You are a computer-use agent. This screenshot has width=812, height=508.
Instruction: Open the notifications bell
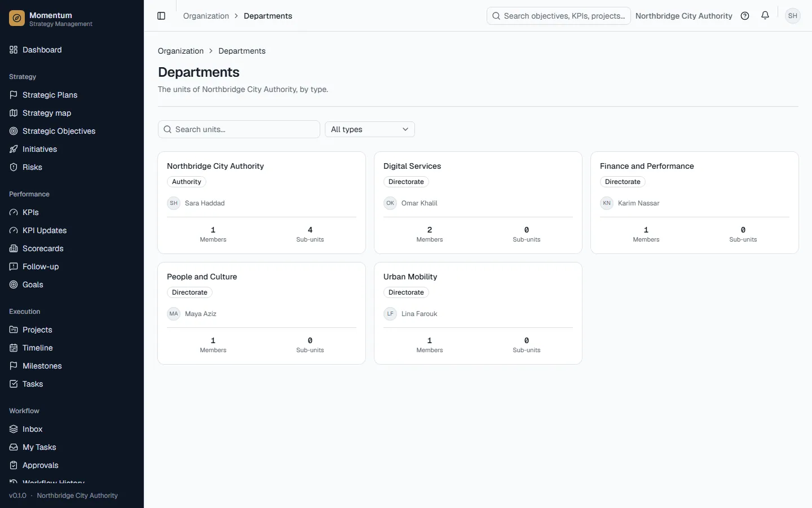pyautogui.click(x=765, y=16)
